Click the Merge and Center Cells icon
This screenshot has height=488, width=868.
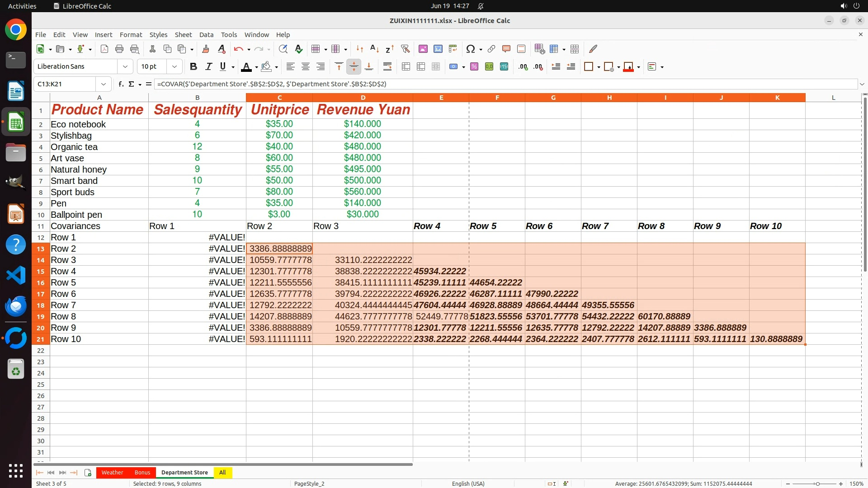pyautogui.click(x=406, y=67)
